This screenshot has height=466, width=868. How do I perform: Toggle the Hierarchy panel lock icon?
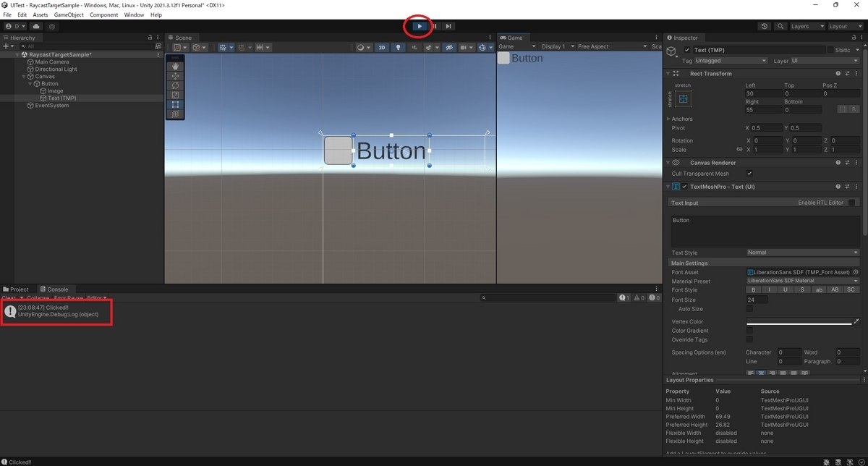point(150,38)
